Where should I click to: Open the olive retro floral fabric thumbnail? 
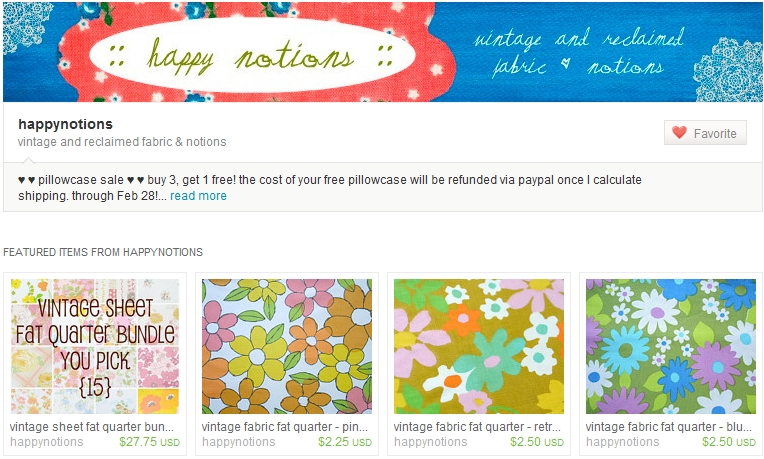[479, 346]
